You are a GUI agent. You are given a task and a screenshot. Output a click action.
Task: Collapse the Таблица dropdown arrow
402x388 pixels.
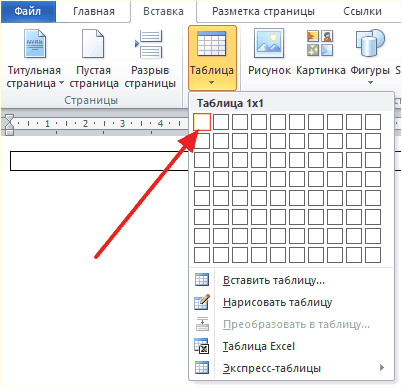coord(212,83)
